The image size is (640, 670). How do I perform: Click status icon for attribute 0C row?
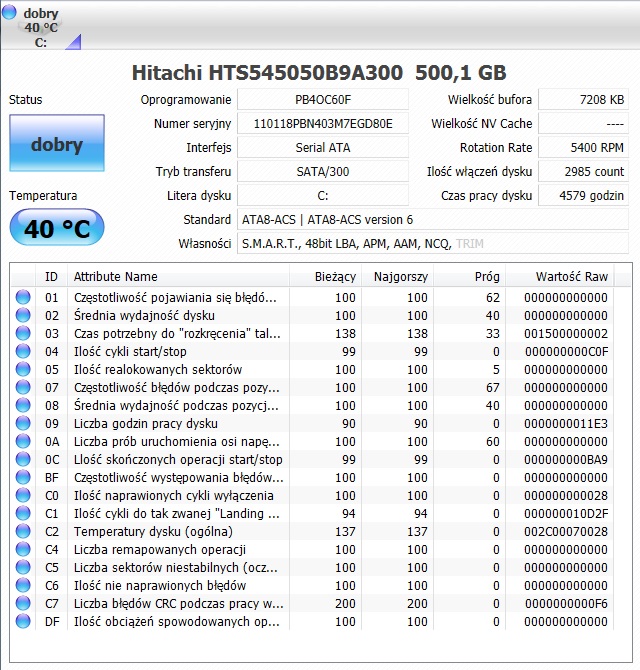point(23,459)
